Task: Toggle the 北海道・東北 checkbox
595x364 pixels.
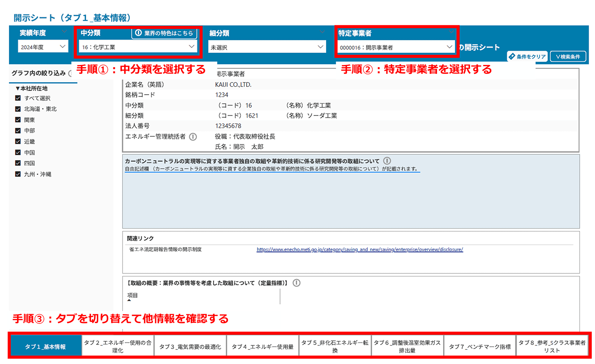Action: pos(18,109)
